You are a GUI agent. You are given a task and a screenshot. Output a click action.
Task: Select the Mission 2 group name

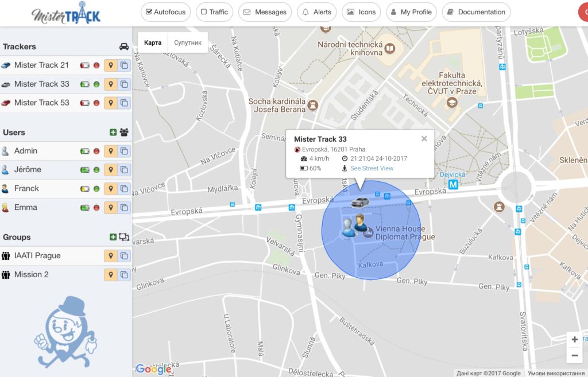click(x=31, y=274)
